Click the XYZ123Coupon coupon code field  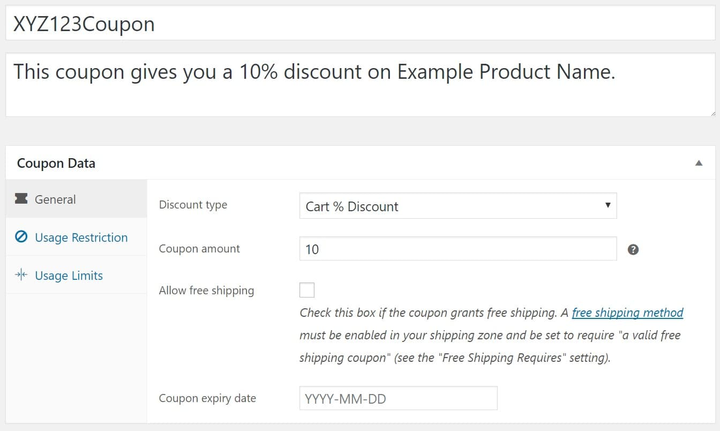point(358,24)
